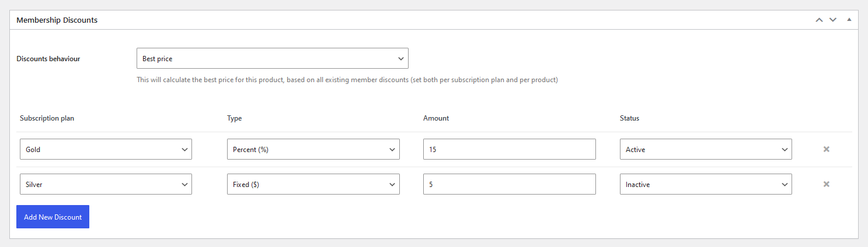Change the Fixed ($) type dropdown
This screenshot has height=247, width=868.
pos(313,184)
